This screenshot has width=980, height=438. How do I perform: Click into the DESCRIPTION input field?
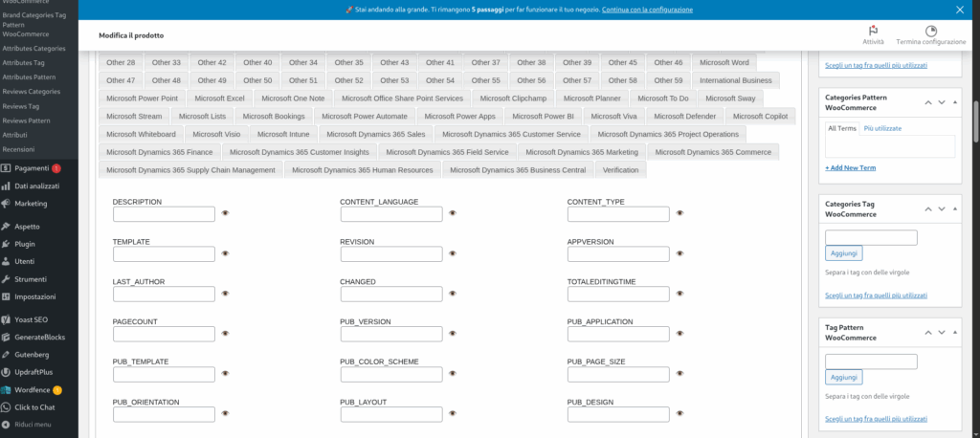pyautogui.click(x=164, y=214)
